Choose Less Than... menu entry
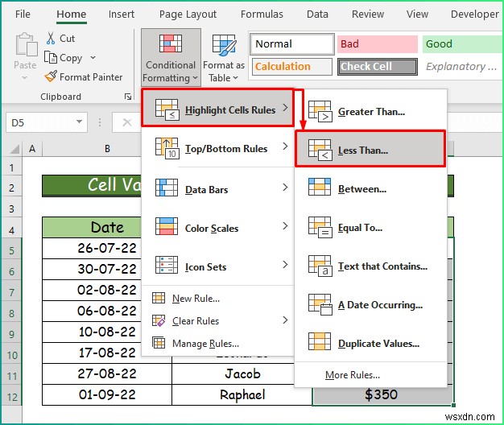The width and height of the screenshot is (504, 425). pyautogui.click(x=370, y=149)
